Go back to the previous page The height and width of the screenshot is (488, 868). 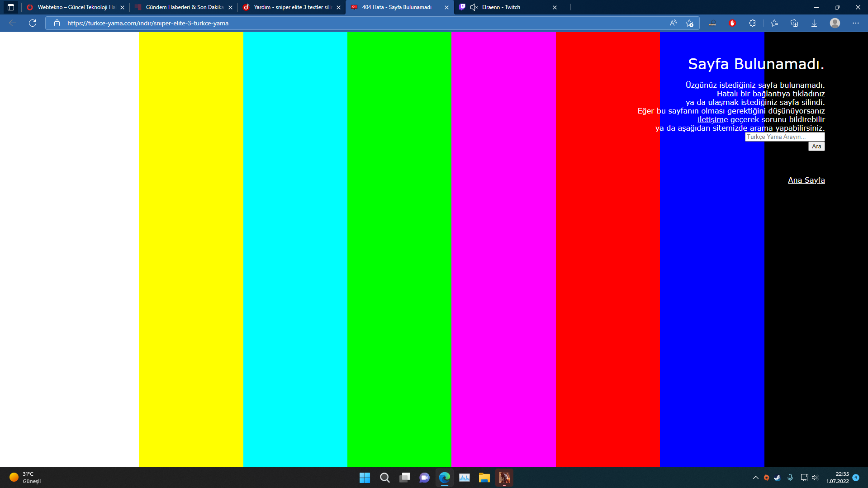(x=13, y=23)
